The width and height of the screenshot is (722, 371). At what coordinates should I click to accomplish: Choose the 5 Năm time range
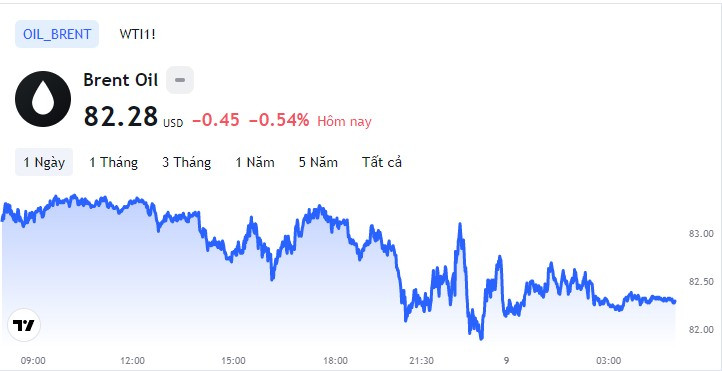[318, 162]
